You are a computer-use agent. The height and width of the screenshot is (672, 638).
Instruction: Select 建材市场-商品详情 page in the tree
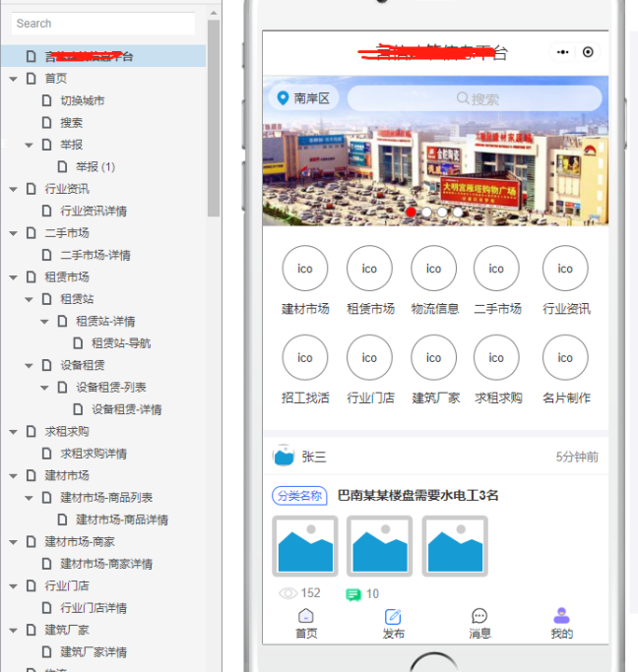[x=122, y=519]
